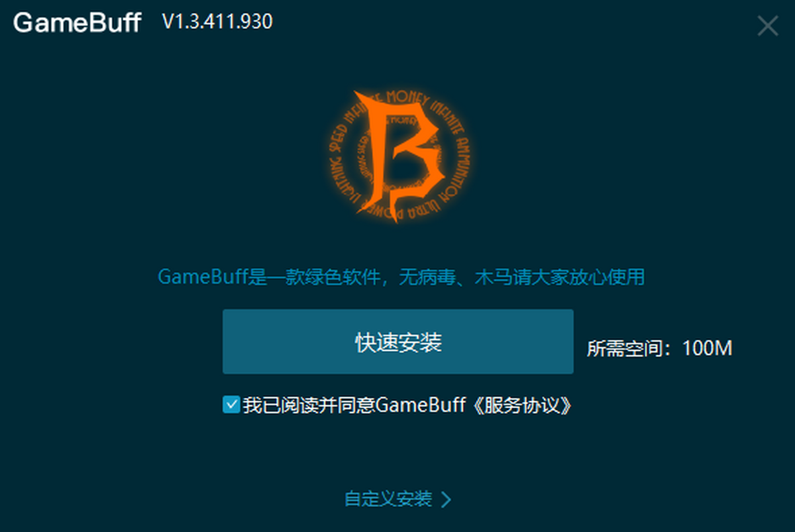Click the 自定义安装 link text
Screen dimensions: 795x532
coord(388,499)
